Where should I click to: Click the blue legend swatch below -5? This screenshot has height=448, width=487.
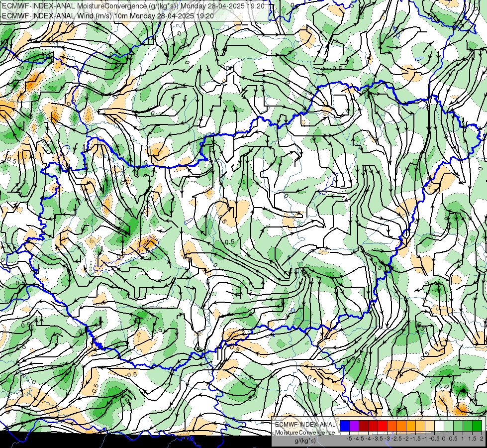345,426
